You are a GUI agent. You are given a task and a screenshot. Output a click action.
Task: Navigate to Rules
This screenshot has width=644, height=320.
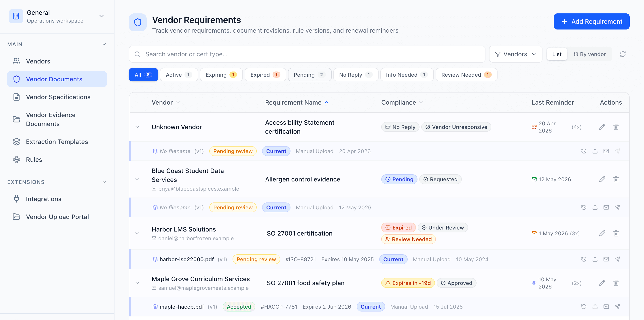coord(57,159)
